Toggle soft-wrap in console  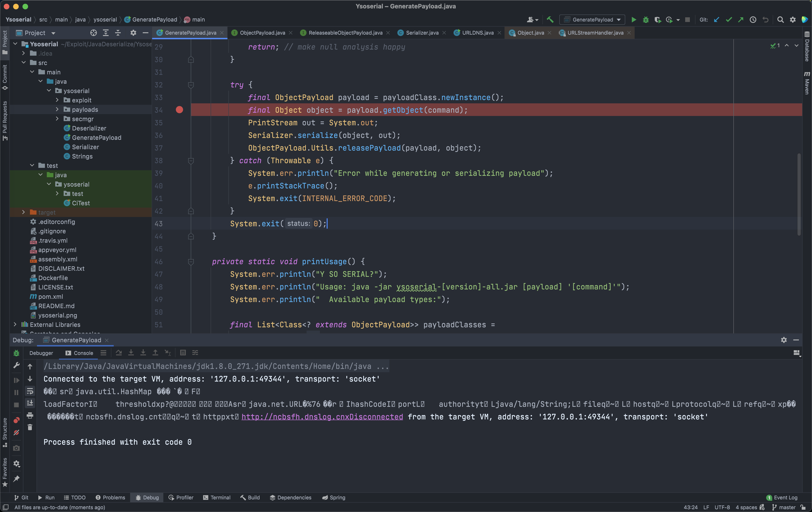coord(30,391)
